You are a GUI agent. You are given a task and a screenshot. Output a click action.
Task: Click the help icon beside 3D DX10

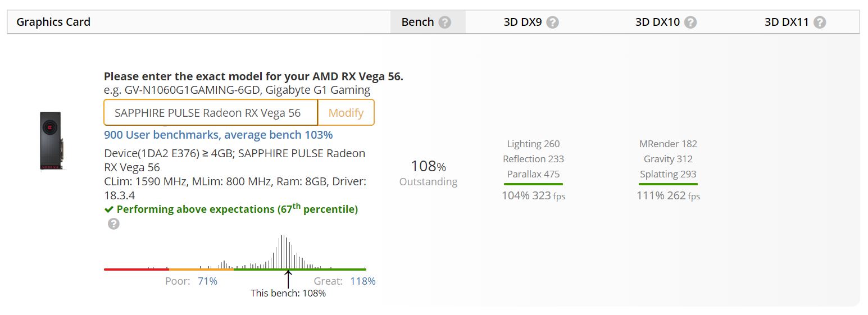point(691,22)
